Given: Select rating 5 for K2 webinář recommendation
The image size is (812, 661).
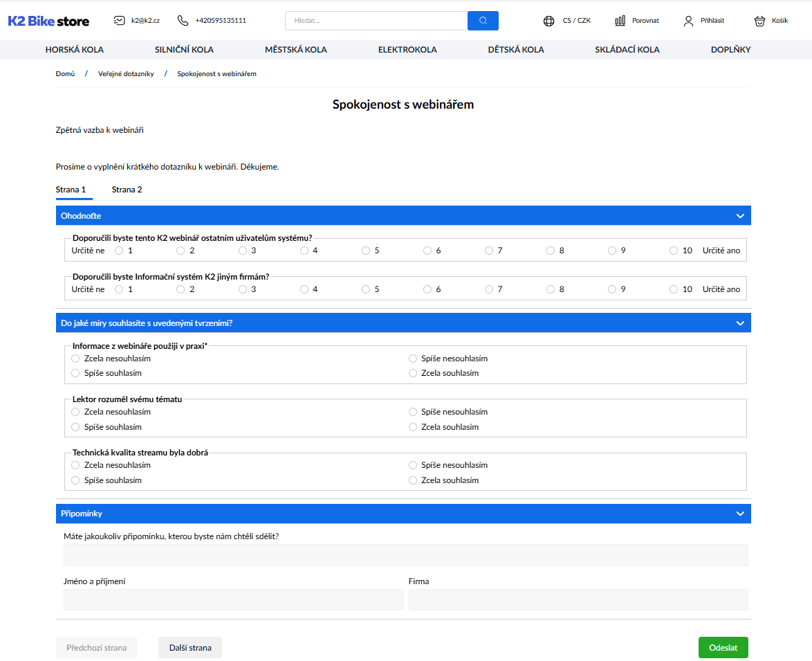Looking at the screenshot, I should 366,251.
